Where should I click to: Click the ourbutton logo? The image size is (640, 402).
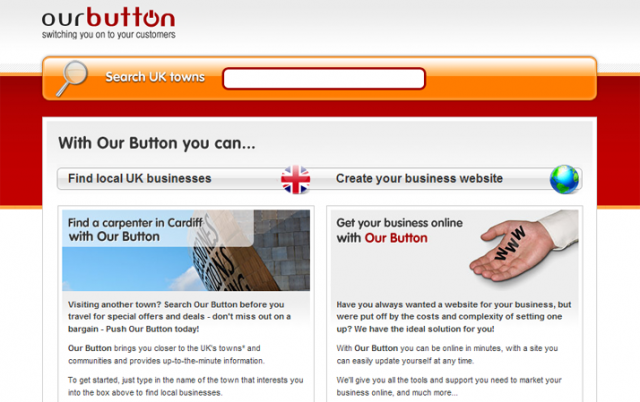click(109, 23)
